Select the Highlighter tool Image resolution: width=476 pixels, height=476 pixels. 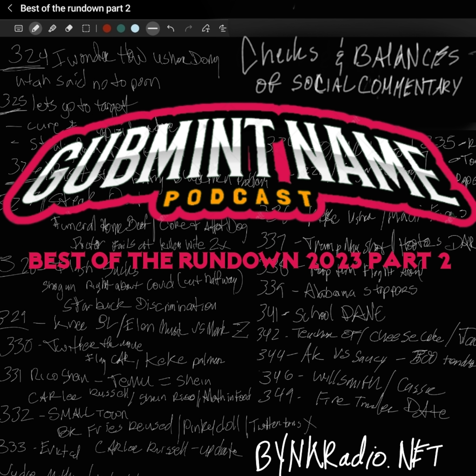[x=52, y=29]
